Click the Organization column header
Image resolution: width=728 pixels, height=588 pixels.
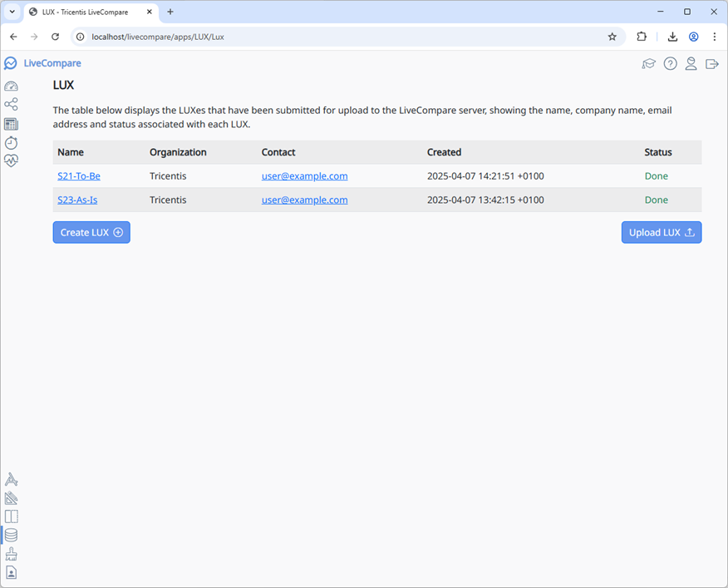pyautogui.click(x=178, y=152)
